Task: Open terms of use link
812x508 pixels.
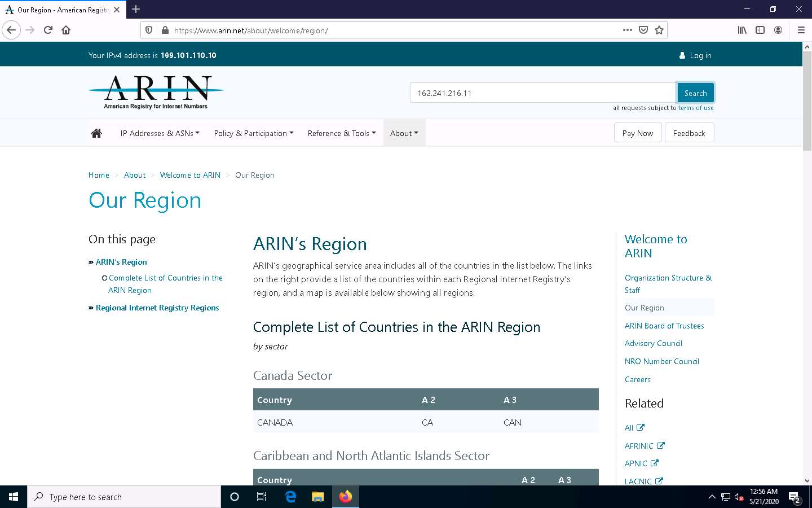Action: pyautogui.click(x=696, y=108)
